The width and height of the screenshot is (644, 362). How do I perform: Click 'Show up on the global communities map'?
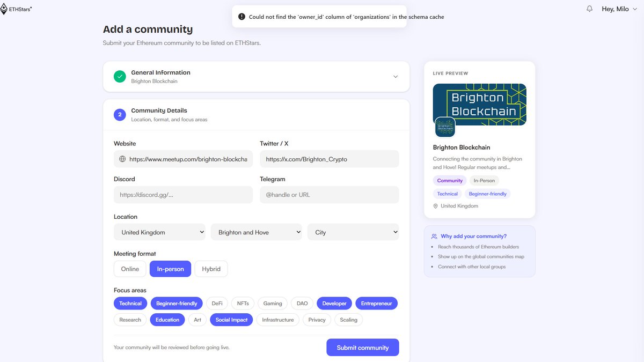[481, 257]
